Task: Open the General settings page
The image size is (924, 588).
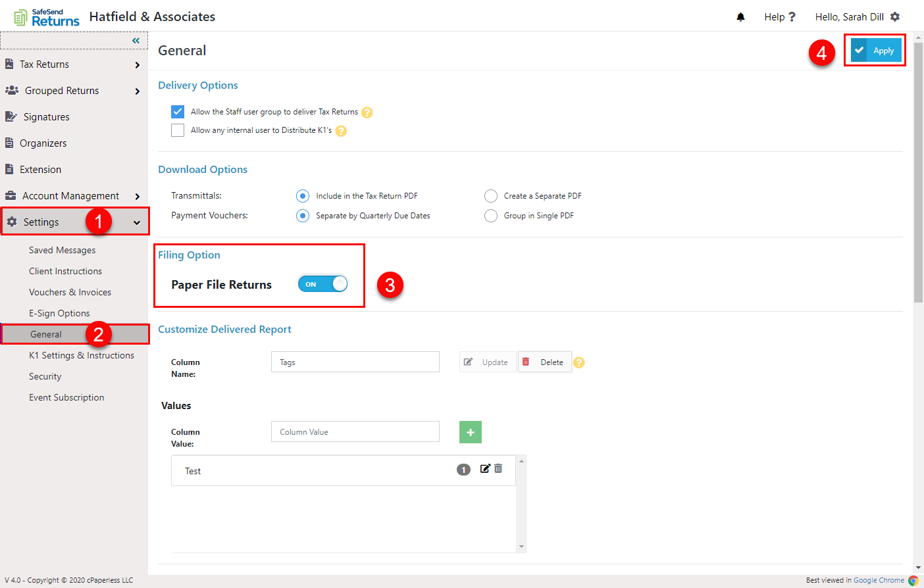Action: tap(46, 333)
